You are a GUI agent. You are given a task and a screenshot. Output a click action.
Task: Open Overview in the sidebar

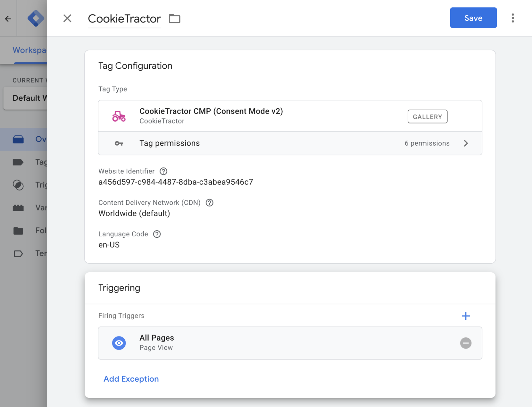tap(24, 139)
